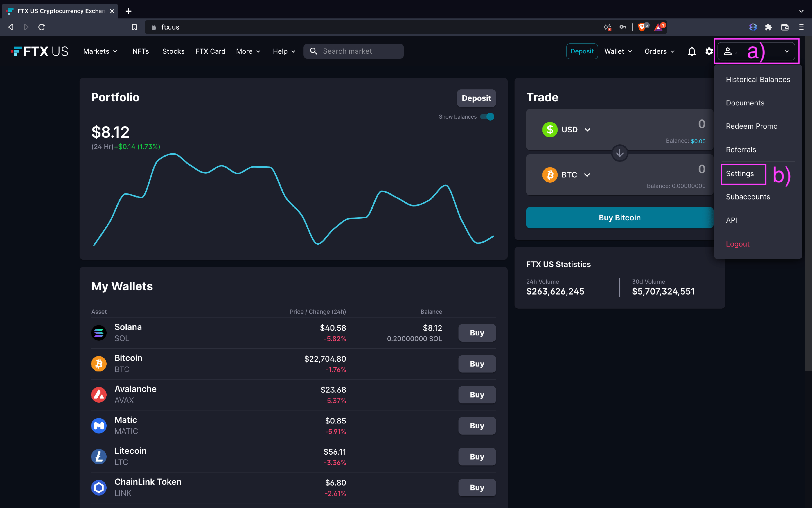
Task: Expand the Markets dropdown
Action: [x=100, y=51]
